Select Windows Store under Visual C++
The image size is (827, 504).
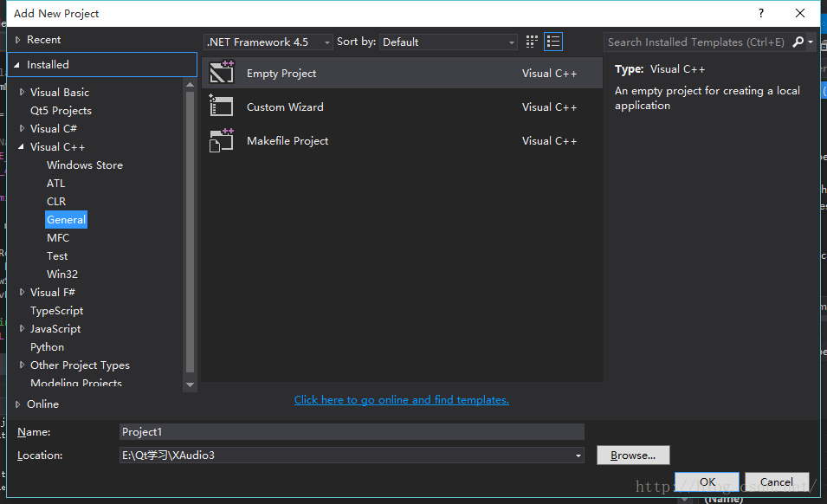[85, 165]
